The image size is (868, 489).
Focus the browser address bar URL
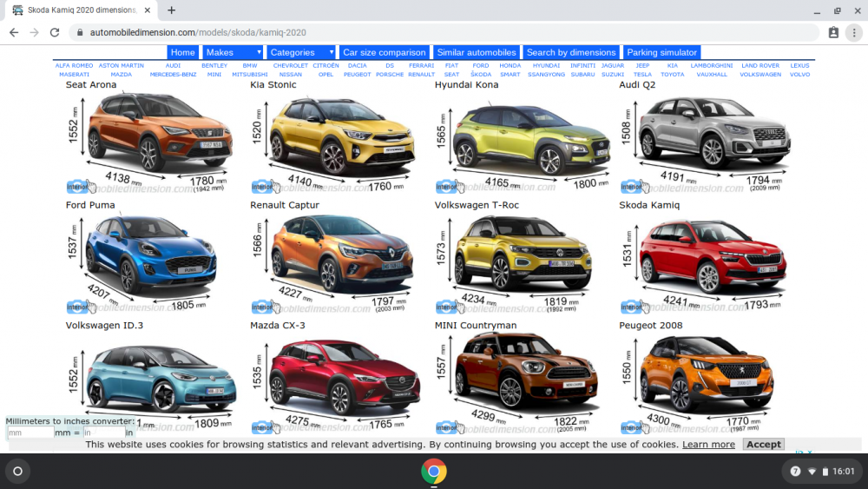coord(198,33)
